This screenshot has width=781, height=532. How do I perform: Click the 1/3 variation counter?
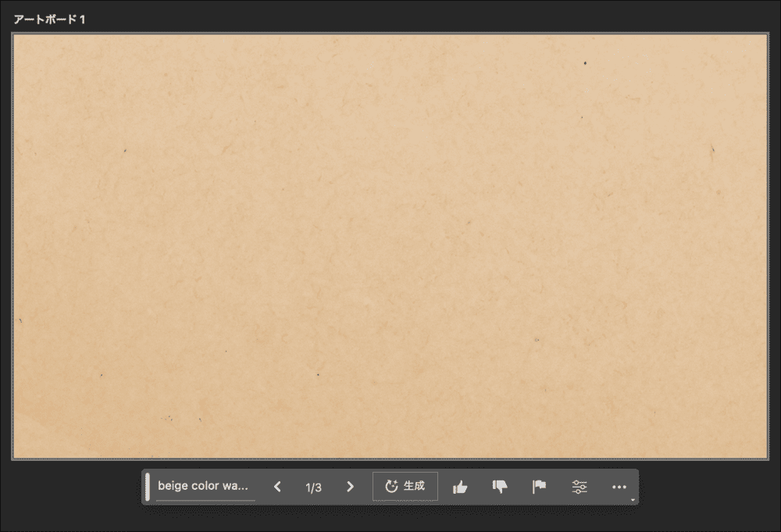tap(314, 487)
